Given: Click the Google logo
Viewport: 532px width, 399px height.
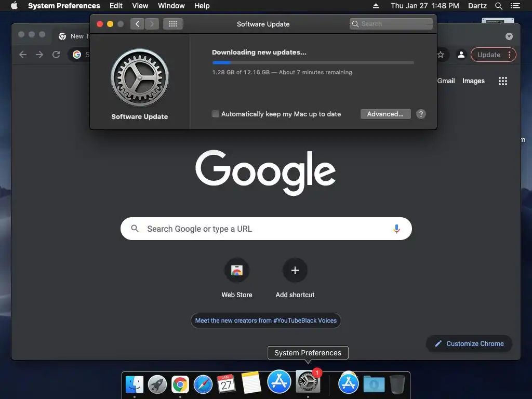Looking at the screenshot, I should pyautogui.click(x=265, y=172).
